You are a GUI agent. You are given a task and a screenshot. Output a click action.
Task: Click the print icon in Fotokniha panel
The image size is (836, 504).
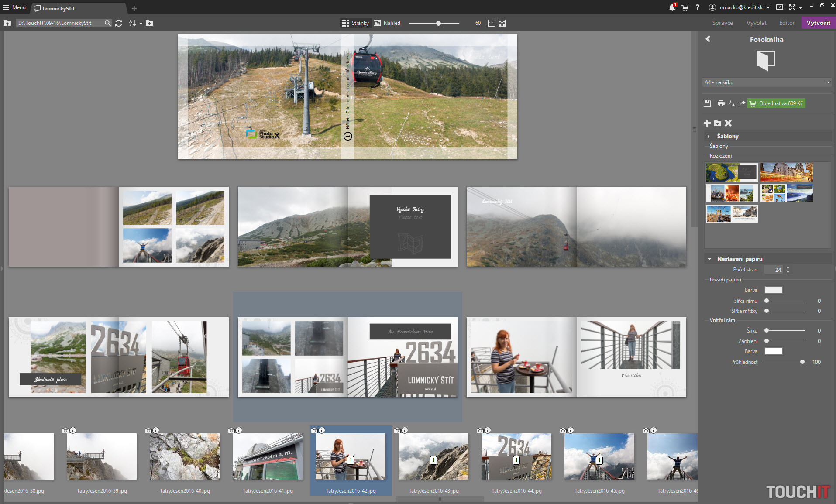click(x=721, y=103)
